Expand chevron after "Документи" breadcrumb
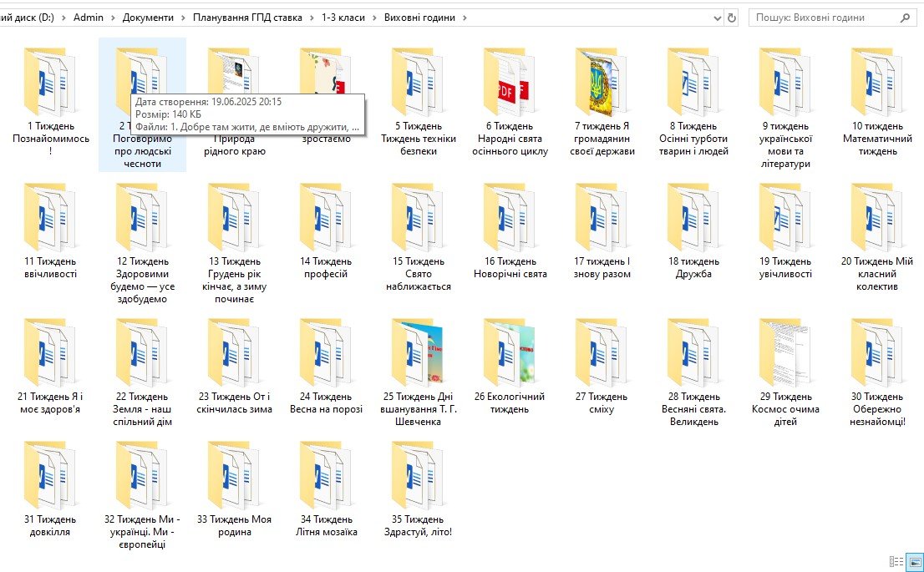The width and height of the screenshot is (924, 572). point(183,18)
